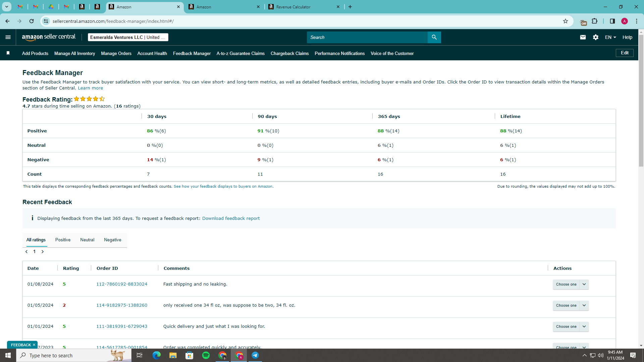644x362 pixels.
Task: Bookmark this page with star icon
Action: click(x=566, y=21)
